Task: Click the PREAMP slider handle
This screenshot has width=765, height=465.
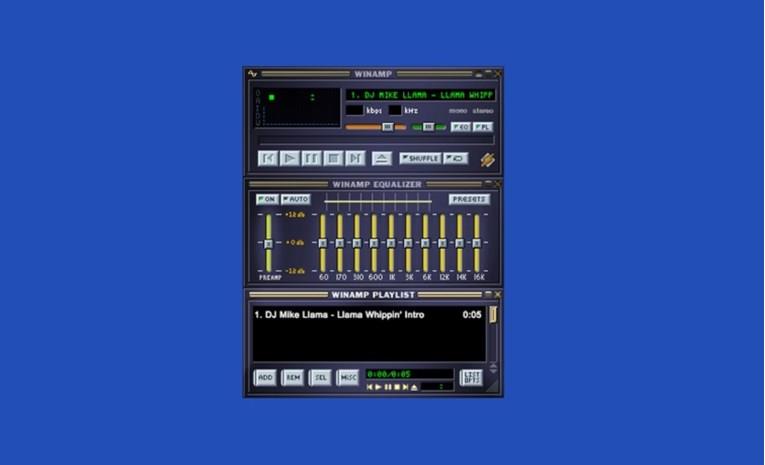Action: [268, 243]
